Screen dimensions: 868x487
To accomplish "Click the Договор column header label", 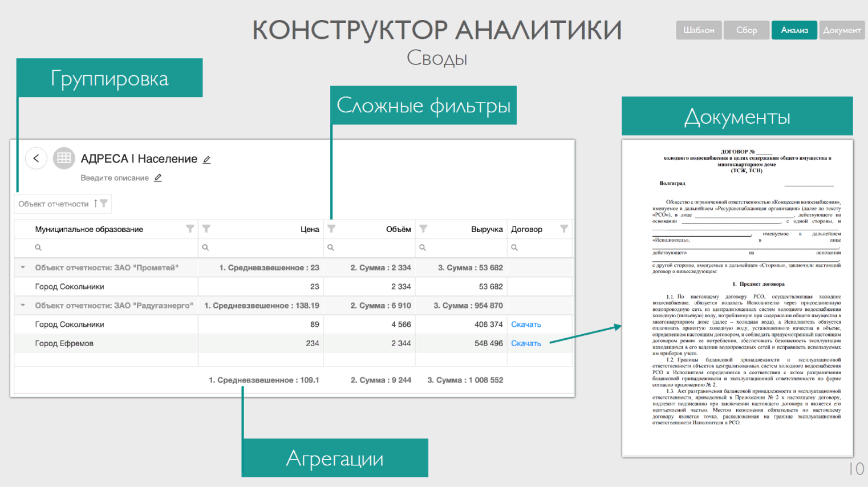I will coord(526,229).
